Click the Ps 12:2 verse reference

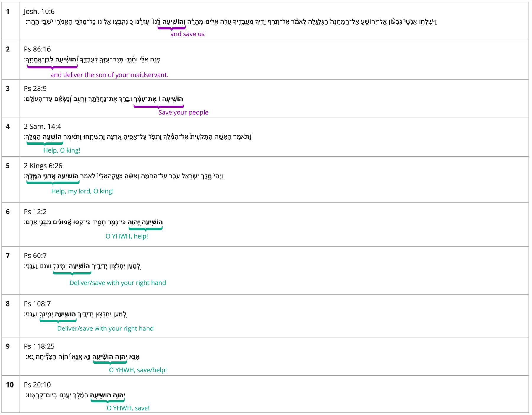tap(35, 212)
